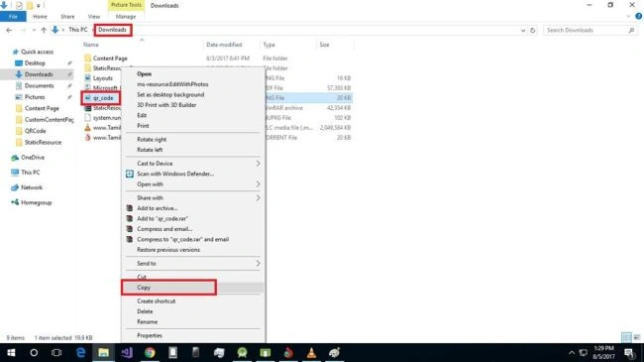
Task: Choose Set as desktop background
Action: click(x=170, y=94)
